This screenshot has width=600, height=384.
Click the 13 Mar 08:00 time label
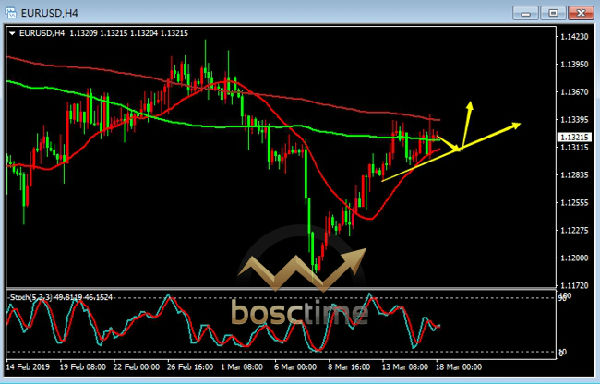pos(405,367)
